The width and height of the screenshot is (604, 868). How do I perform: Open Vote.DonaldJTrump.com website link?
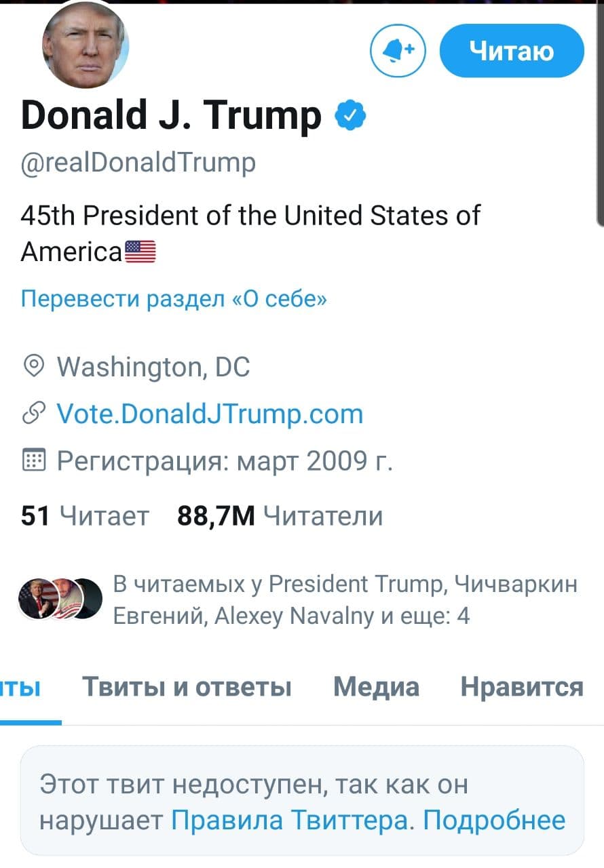[x=210, y=414]
